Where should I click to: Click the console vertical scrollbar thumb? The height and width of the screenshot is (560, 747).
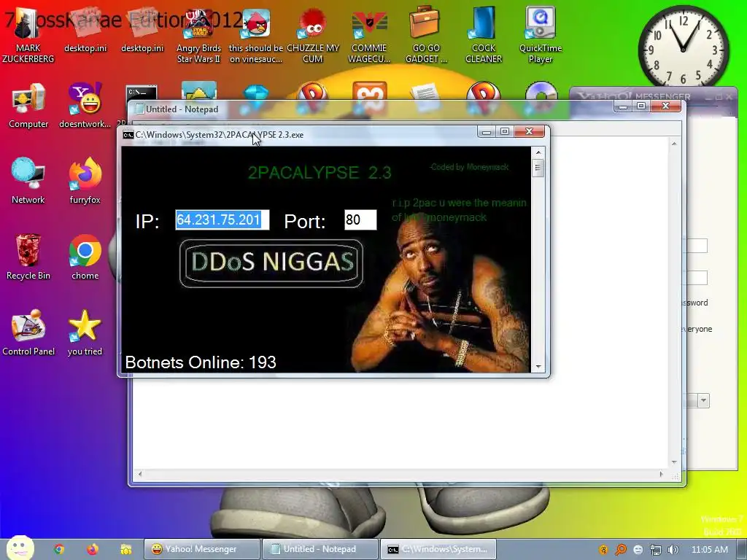(538, 168)
